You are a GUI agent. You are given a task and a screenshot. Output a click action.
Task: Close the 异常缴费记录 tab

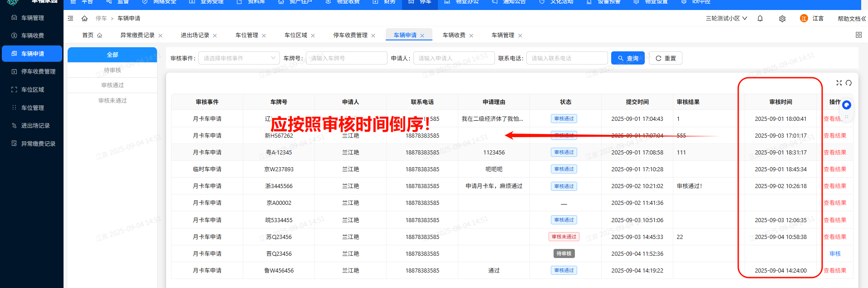[160, 35]
